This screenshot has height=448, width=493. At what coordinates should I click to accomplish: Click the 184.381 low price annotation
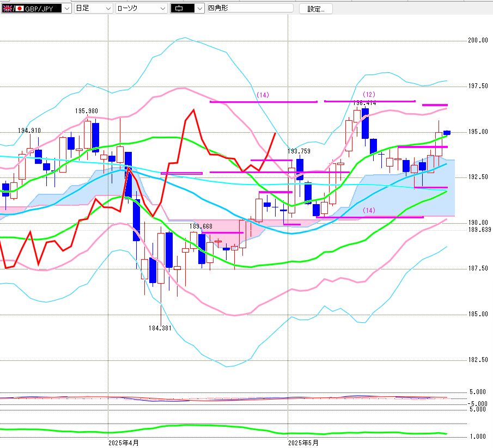pyautogui.click(x=160, y=328)
